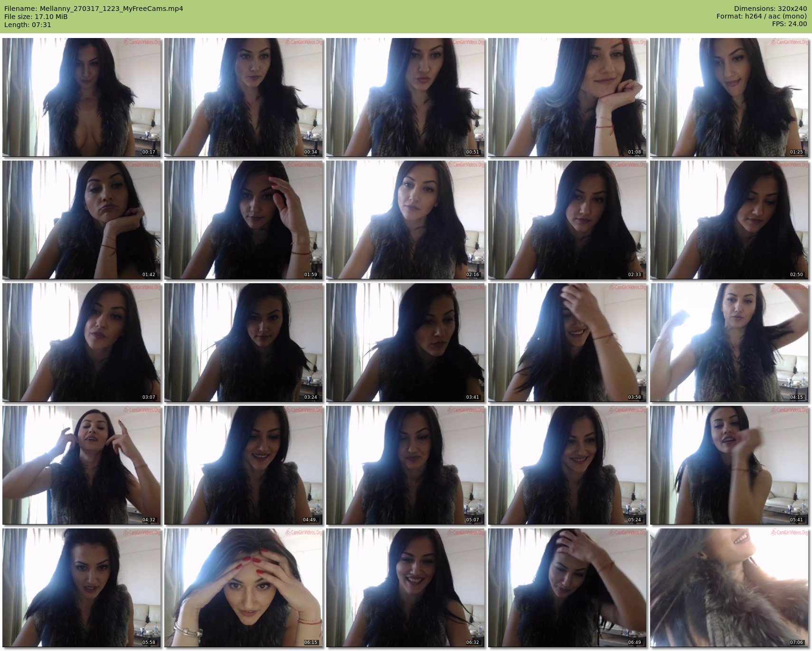Open the frame at 01:59
The width and height of the screenshot is (812, 651).
244,220
